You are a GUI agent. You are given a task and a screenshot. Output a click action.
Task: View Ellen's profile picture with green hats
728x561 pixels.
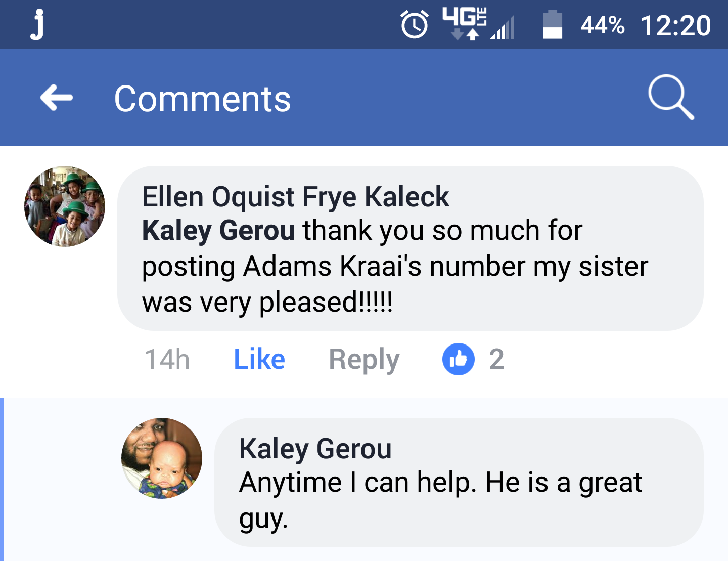coord(65,206)
